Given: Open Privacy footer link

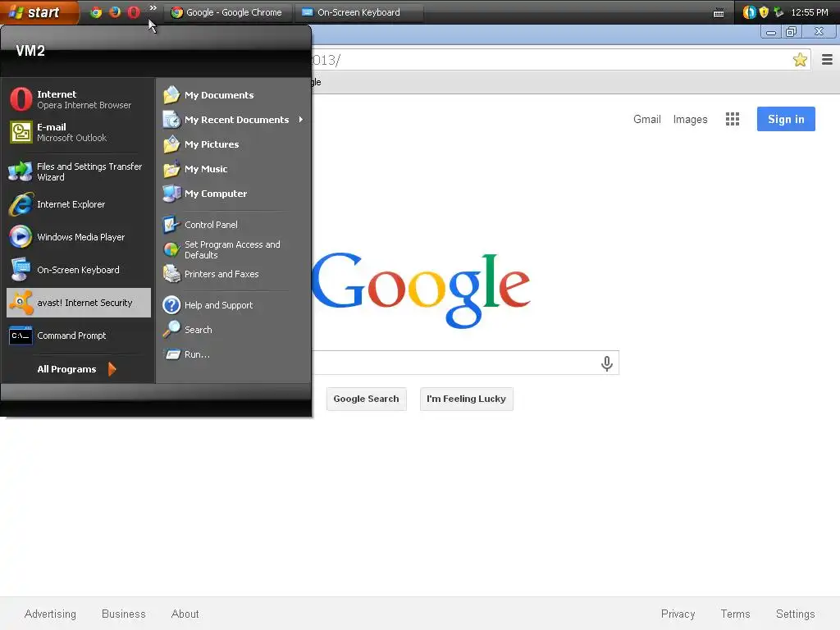Looking at the screenshot, I should [x=678, y=614].
